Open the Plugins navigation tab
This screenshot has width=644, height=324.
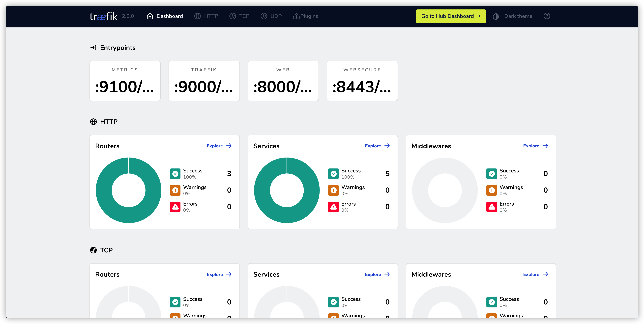(x=305, y=16)
